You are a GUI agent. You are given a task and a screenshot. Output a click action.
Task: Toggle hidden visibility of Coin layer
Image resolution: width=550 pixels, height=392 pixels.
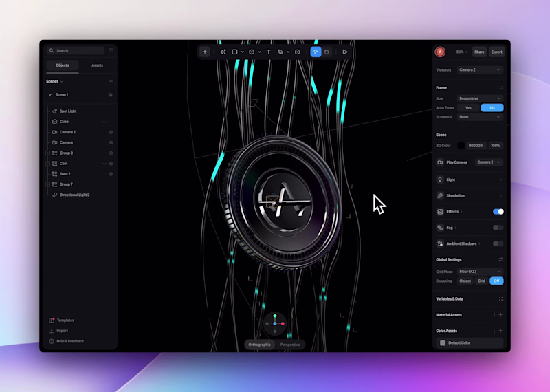[104, 164]
